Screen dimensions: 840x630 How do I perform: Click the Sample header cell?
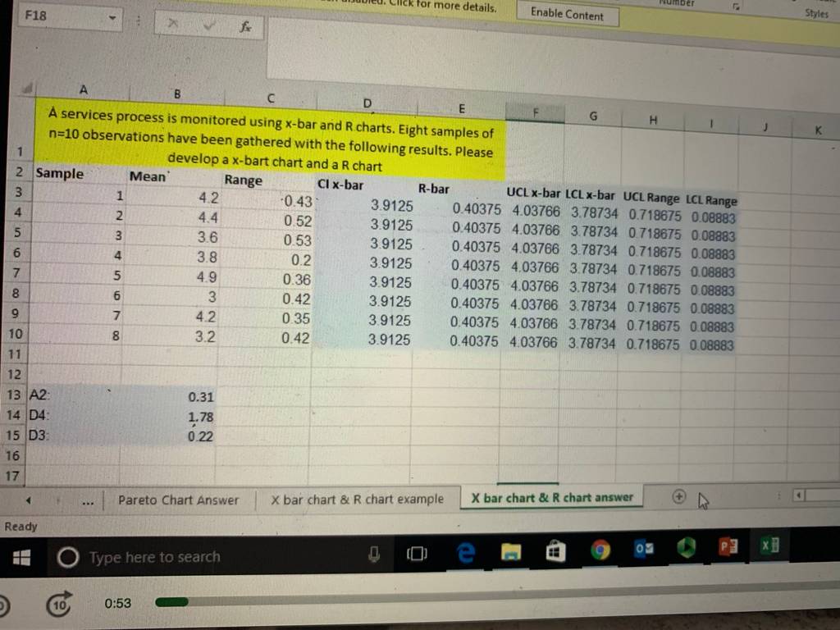click(78, 174)
